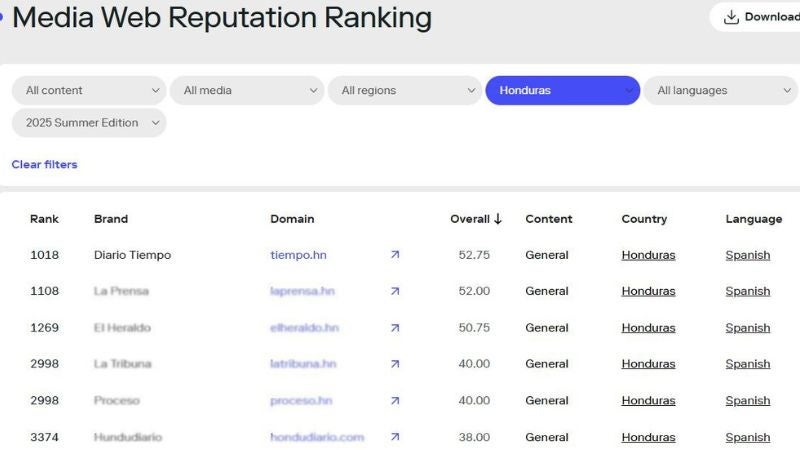This screenshot has height=450, width=800.
Task: Click overall score 52.00
Action: pos(474,291)
